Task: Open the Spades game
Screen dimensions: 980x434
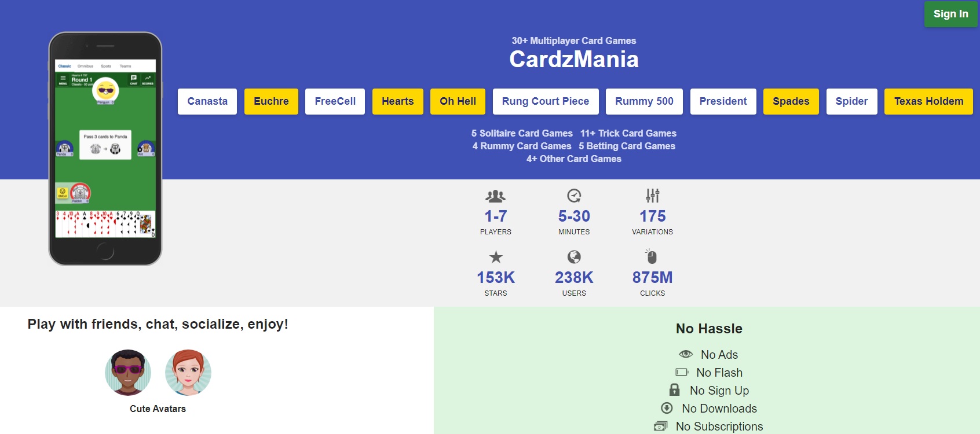Action: [x=791, y=101]
